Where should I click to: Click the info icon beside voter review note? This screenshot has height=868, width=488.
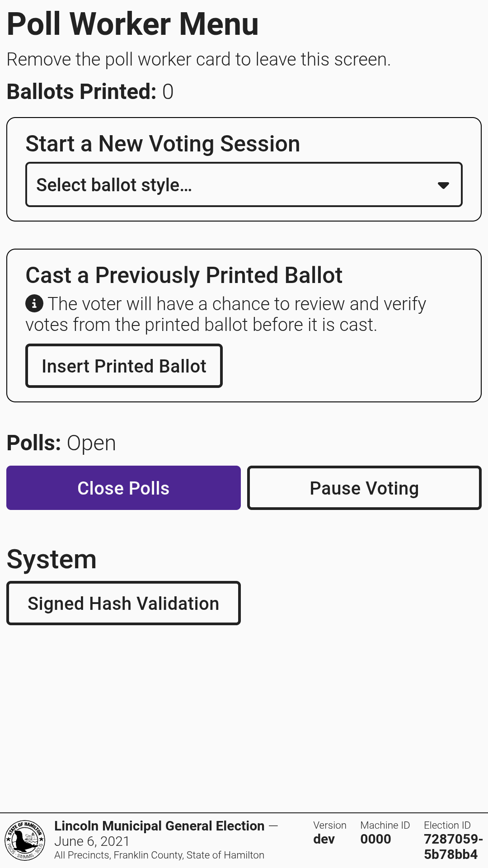(x=34, y=303)
